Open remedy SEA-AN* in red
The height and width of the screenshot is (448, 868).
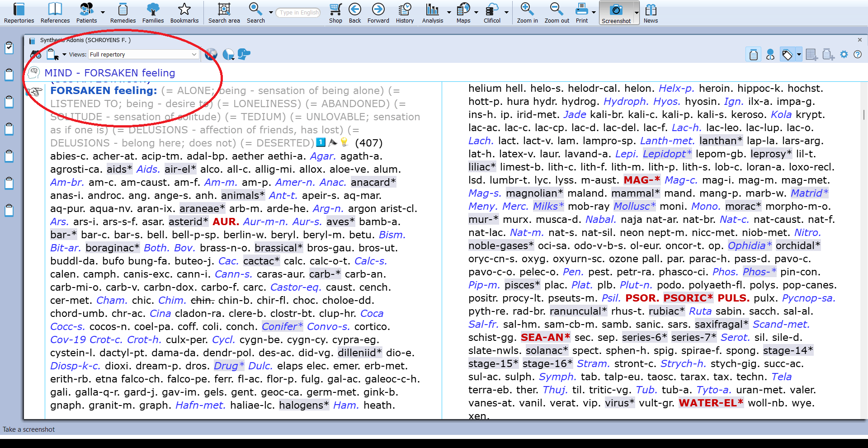click(x=545, y=337)
